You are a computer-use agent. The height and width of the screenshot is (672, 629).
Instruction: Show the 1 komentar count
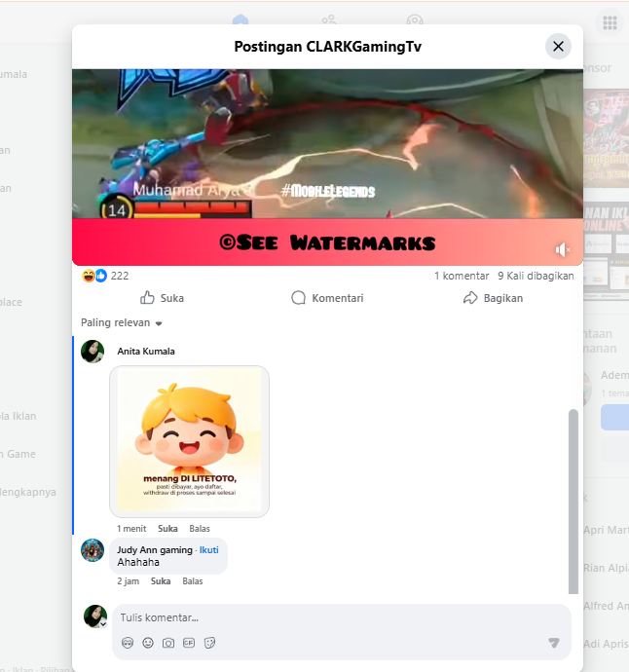462,276
